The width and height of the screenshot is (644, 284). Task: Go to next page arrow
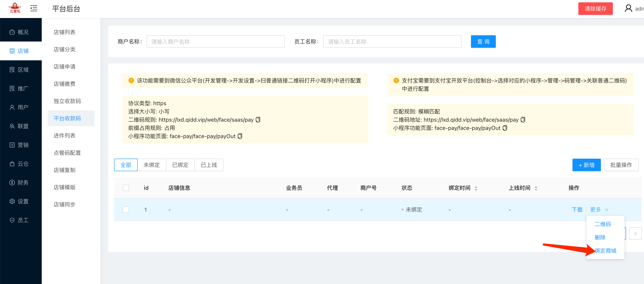pos(635,233)
